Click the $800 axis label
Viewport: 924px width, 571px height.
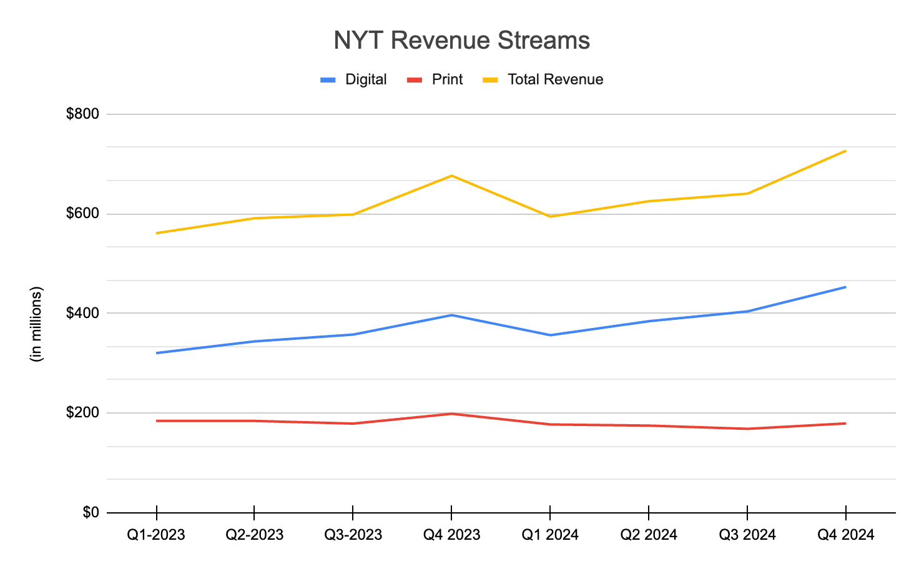coord(82,114)
